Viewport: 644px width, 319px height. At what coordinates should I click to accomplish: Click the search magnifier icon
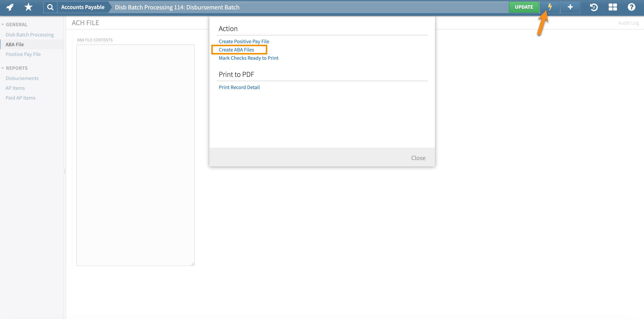pos(50,7)
